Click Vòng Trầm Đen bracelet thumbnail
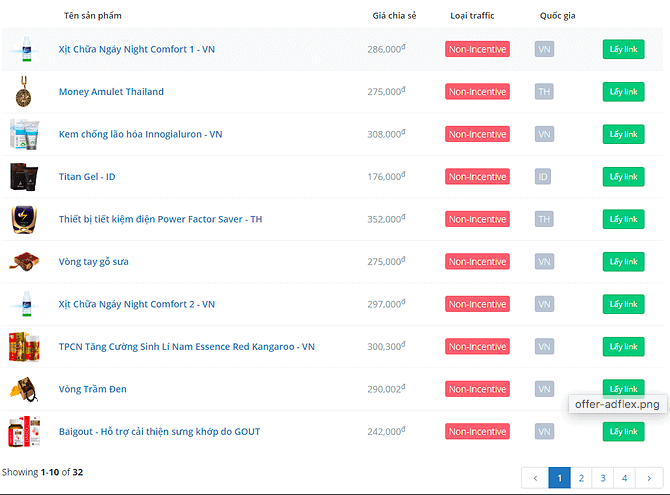The image size is (670, 495). coord(24,389)
